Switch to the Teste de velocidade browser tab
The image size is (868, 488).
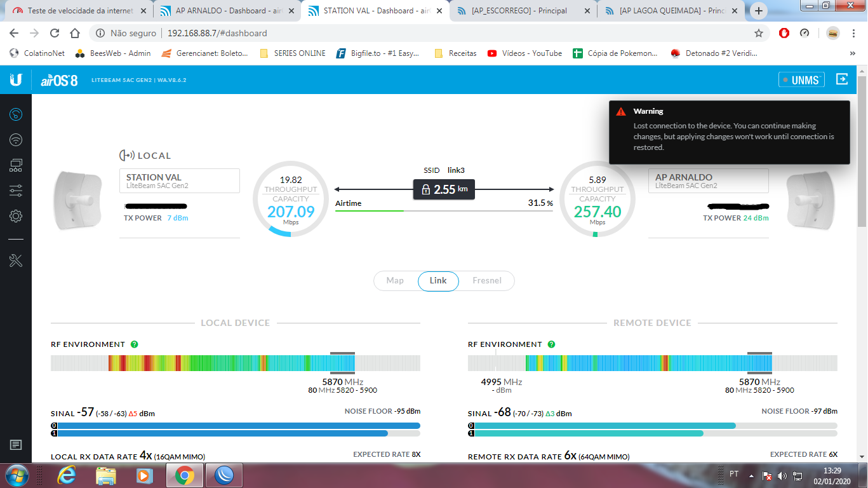(x=81, y=11)
